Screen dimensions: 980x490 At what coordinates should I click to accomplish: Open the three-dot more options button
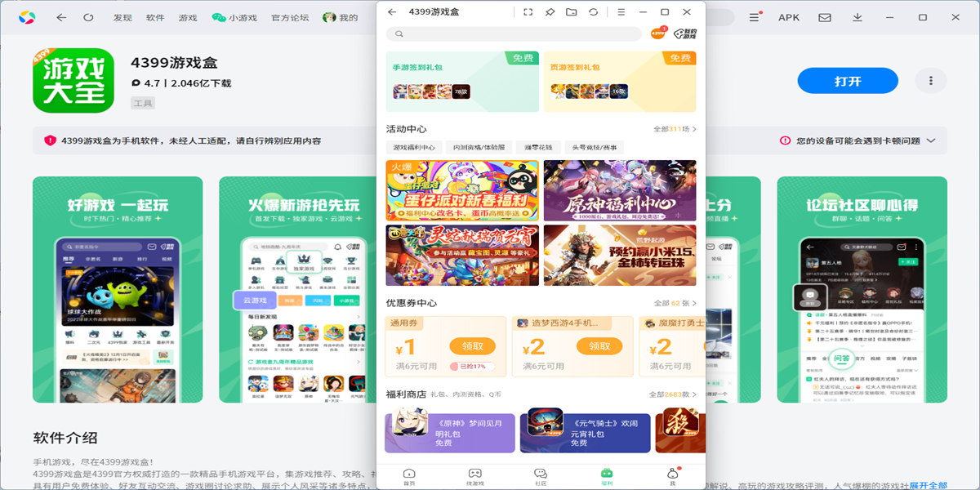tap(930, 81)
